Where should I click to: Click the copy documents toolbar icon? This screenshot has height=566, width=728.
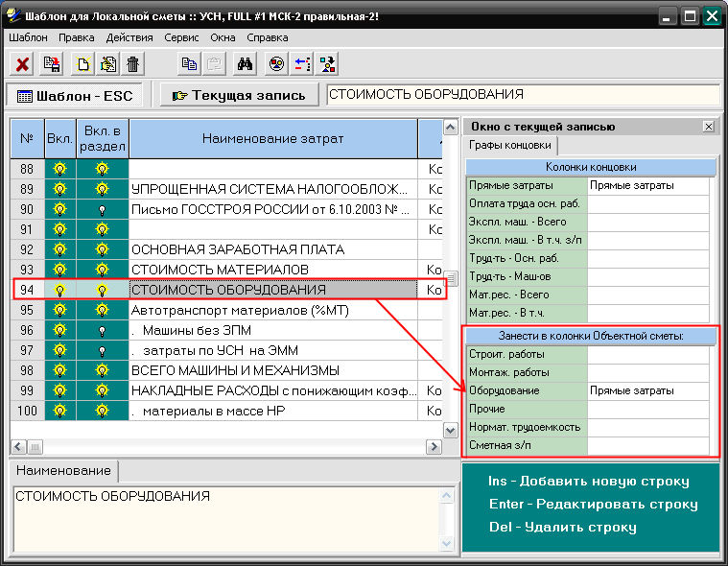point(190,64)
